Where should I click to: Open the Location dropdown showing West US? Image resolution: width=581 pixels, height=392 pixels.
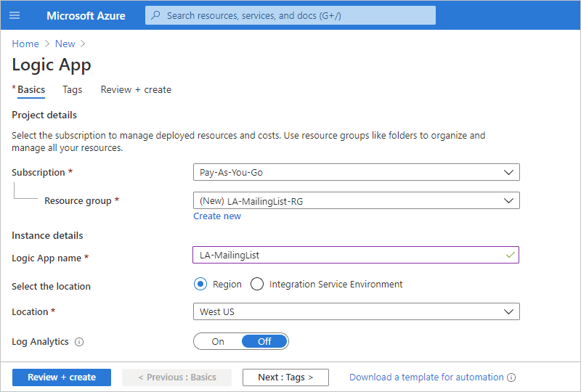tap(357, 311)
